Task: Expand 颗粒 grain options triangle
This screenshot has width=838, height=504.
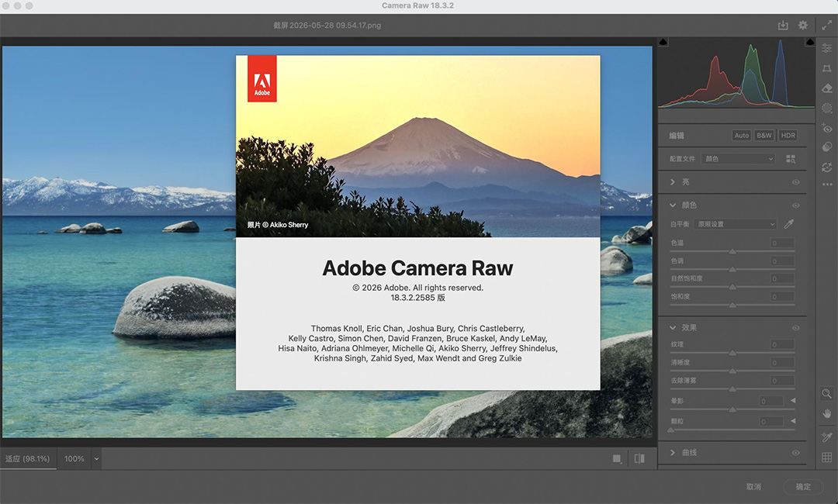Action: click(793, 421)
